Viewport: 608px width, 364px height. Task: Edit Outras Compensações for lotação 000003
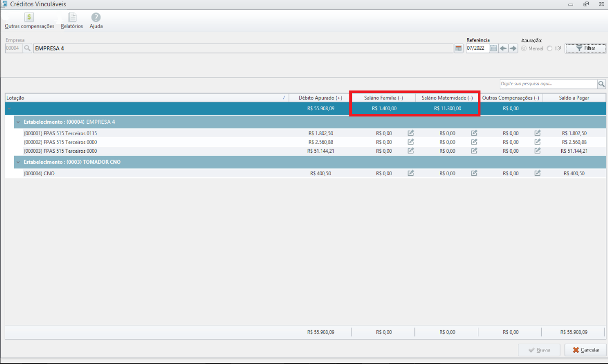537,151
